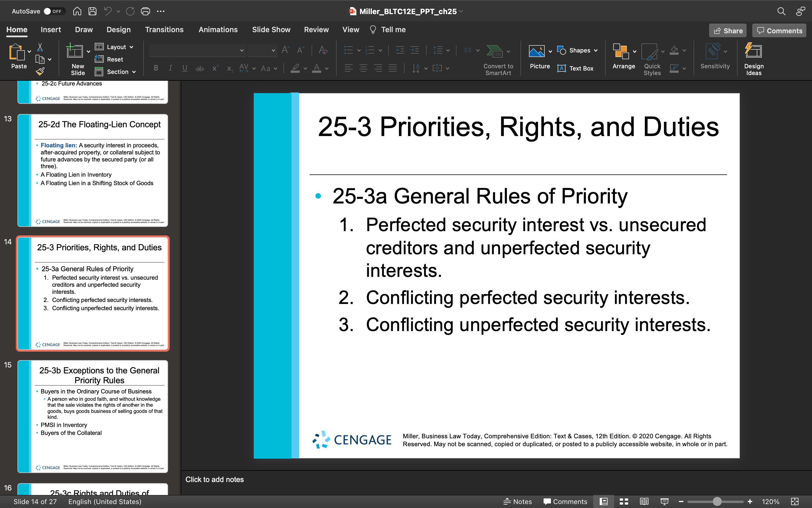812x508 pixels.
Task: Decrease font size
Action: [x=301, y=50]
